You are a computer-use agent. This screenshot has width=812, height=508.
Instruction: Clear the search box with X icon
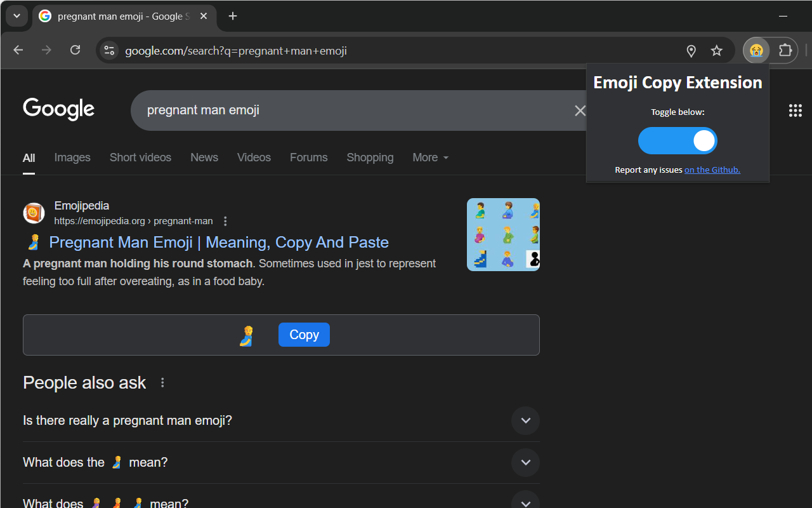click(x=580, y=110)
